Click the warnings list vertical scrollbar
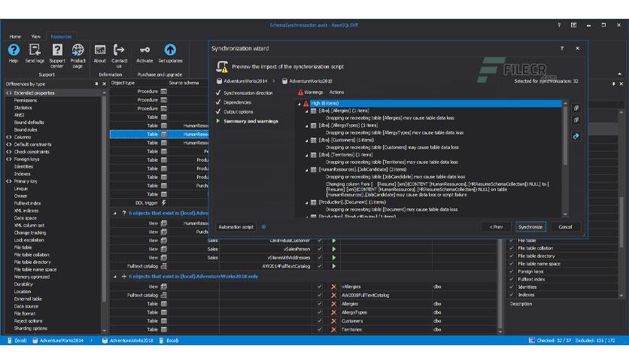 [565, 135]
